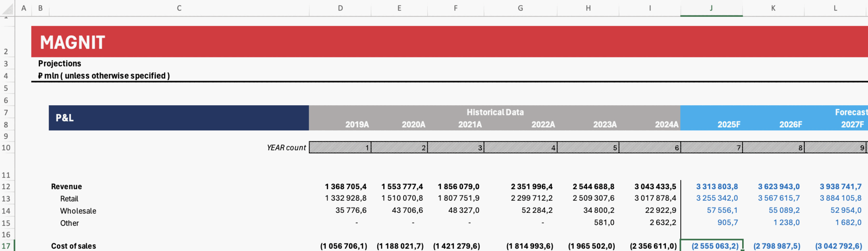Select row 10 header

[x=6, y=148]
